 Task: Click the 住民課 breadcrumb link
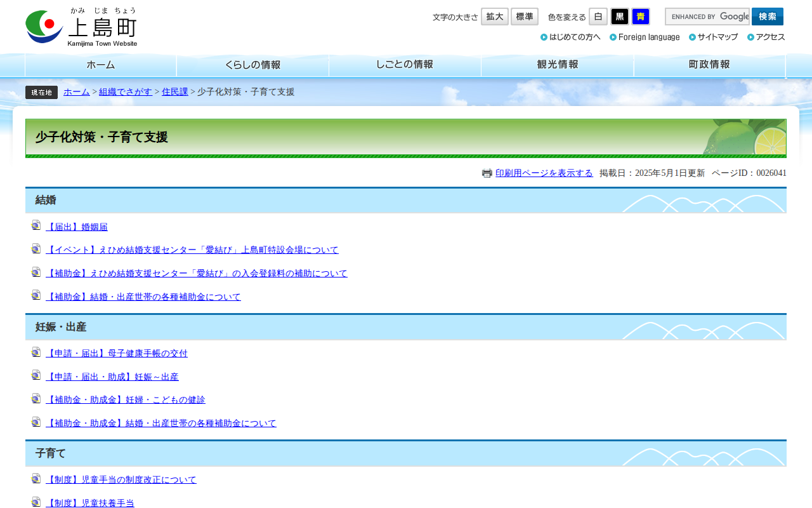(x=175, y=92)
